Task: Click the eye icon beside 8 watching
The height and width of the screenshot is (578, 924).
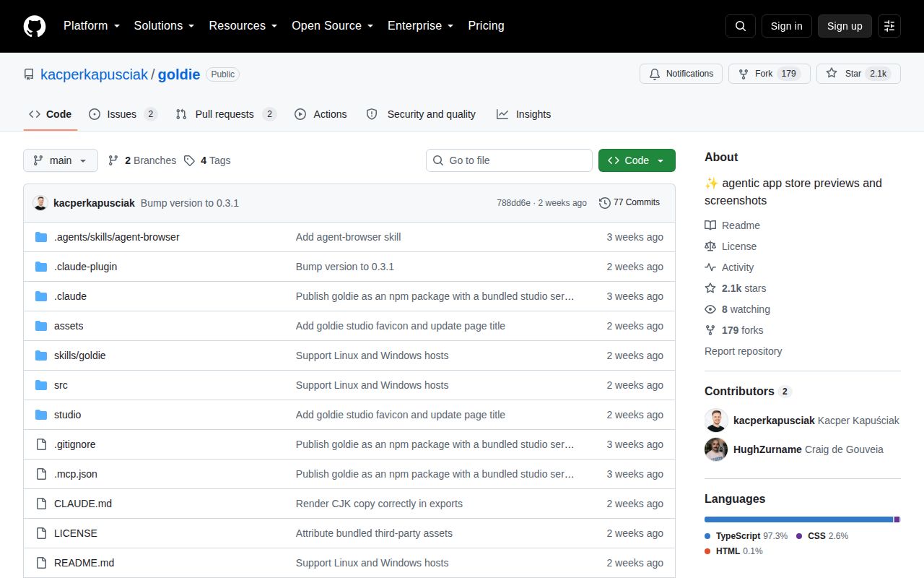Action: [710, 309]
